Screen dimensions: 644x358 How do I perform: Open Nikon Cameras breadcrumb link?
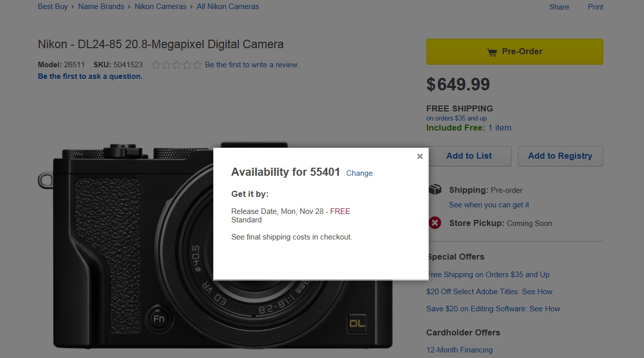tap(160, 7)
